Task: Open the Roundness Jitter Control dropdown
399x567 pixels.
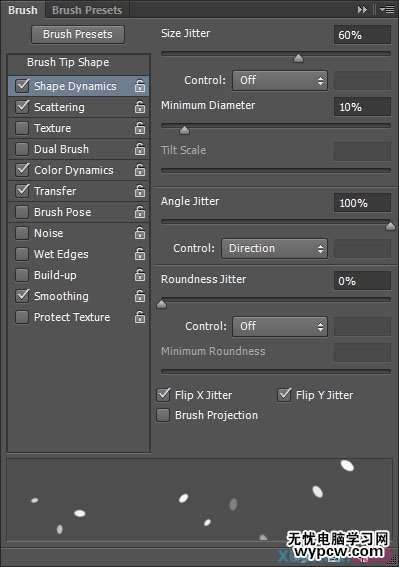Action: (x=280, y=327)
